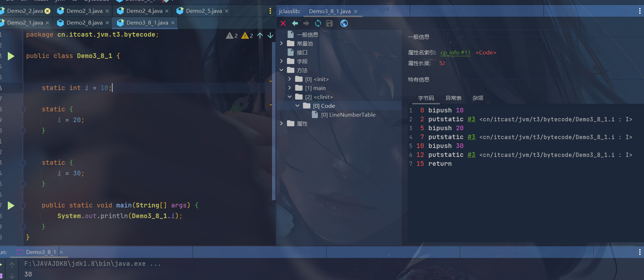Close the Demo2_5.java editor tab
This screenshot has height=280, width=644.
coord(227,11)
